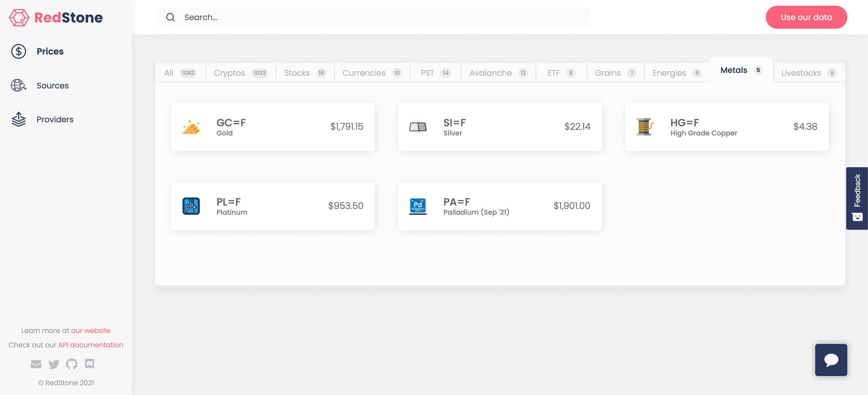This screenshot has height=395, width=868.
Task: Click the RedStone logo
Action: coord(56,18)
